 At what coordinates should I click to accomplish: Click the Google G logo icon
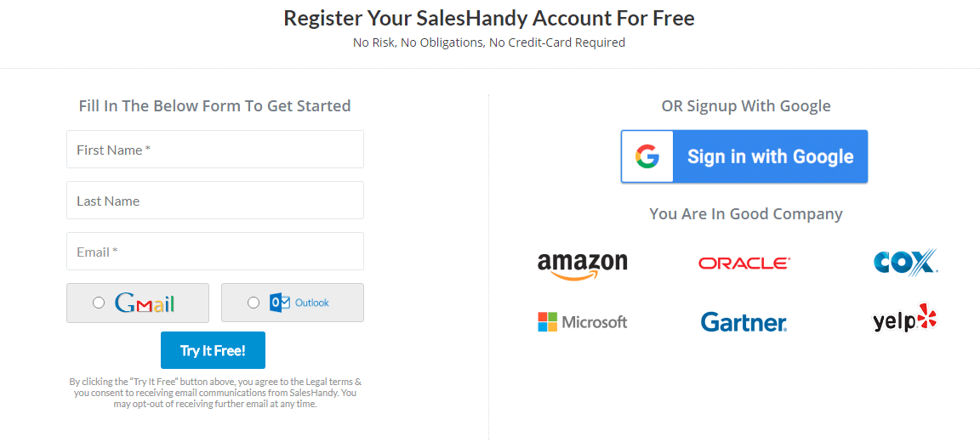coord(647,156)
